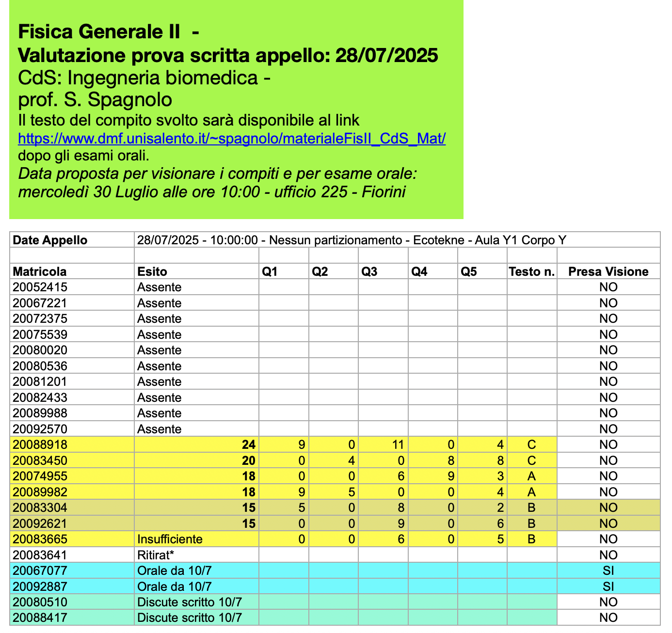Click the Matricola column header
Screen dimensions: 672x633
point(40,271)
